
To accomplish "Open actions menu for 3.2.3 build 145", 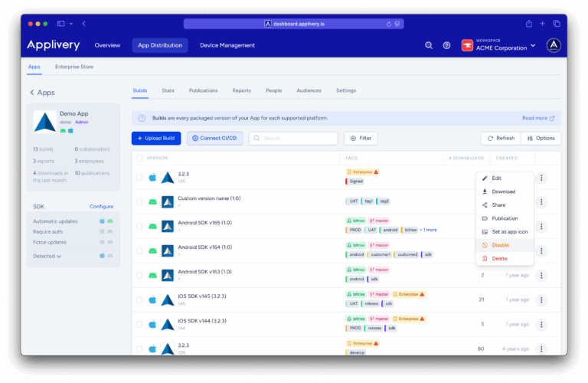I will pyautogui.click(x=541, y=178).
